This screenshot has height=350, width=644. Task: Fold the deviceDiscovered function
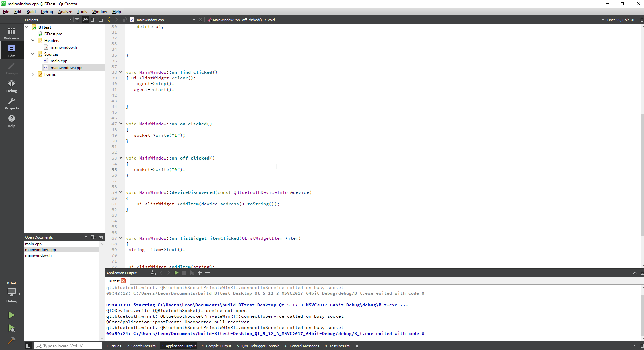(x=121, y=192)
